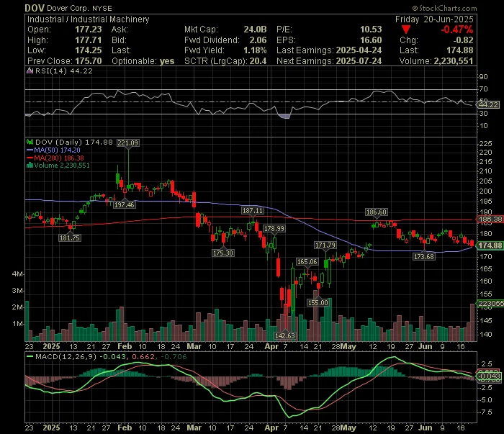Click the 44.22 RSI axis tag

point(489,105)
